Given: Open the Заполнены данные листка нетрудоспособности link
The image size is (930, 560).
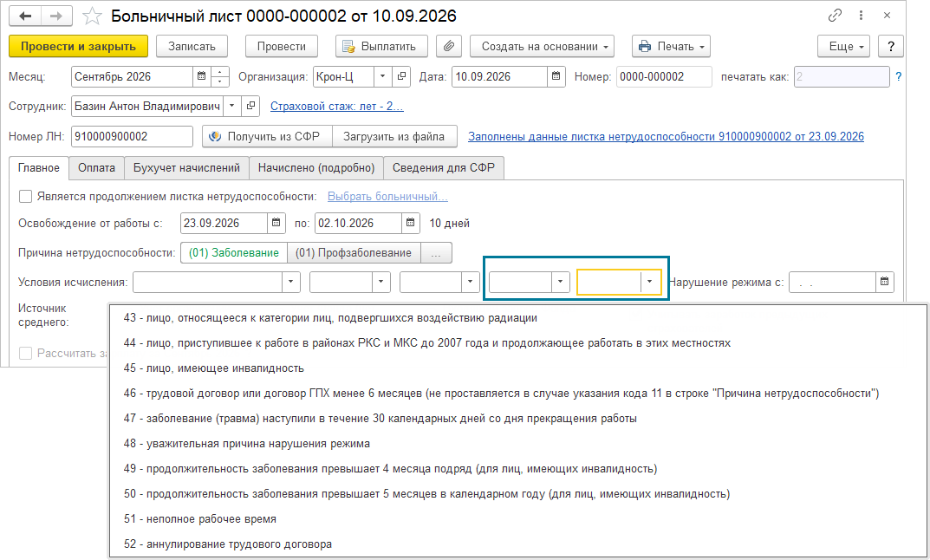Looking at the screenshot, I should 666,136.
